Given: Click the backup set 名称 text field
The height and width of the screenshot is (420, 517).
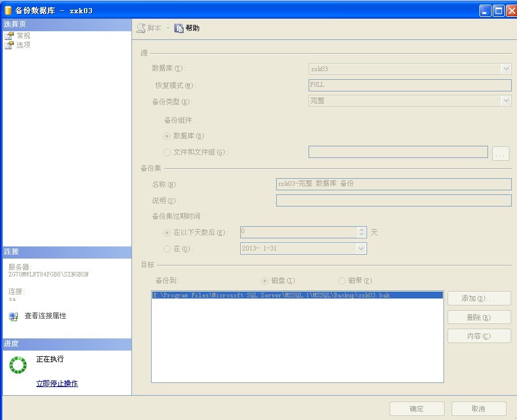Looking at the screenshot, I should click(394, 184).
